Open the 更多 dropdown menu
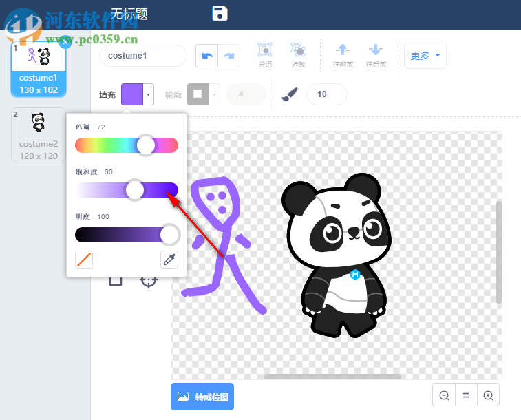 pos(425,56)
